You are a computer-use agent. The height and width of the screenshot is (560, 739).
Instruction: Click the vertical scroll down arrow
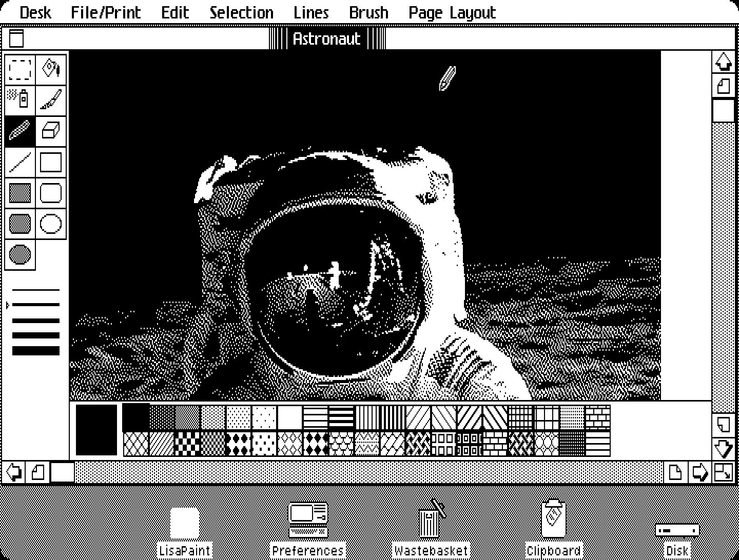click(x=724, y=448)
